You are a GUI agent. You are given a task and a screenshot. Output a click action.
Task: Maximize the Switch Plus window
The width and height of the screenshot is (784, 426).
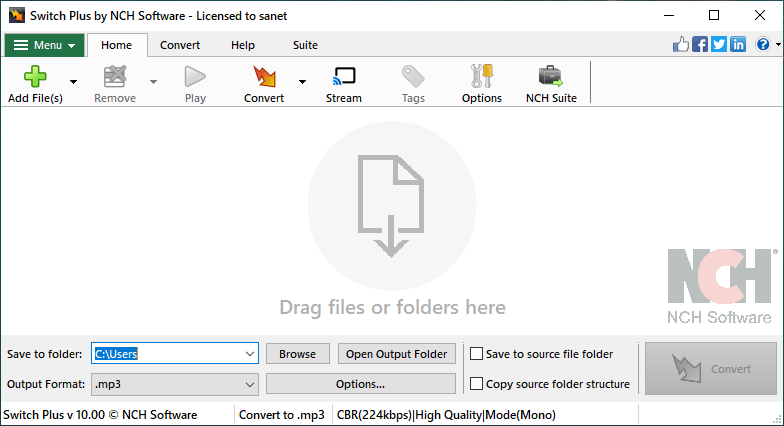[714, 16]
